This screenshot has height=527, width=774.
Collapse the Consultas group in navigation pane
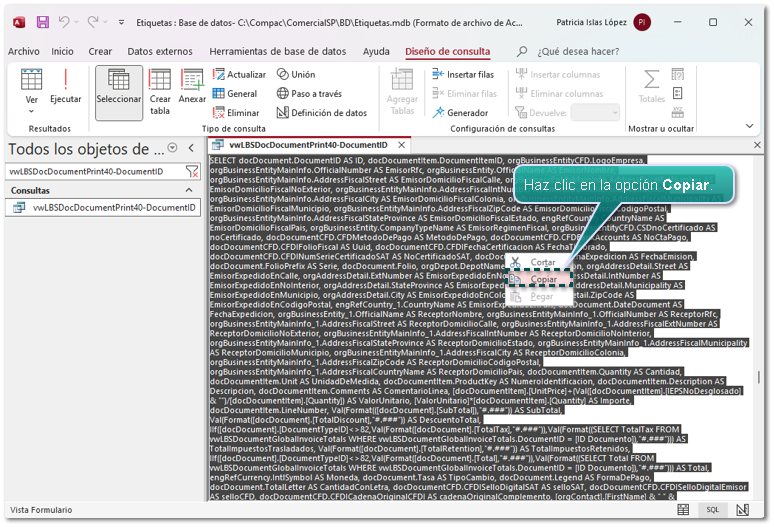tap(191, 190)
